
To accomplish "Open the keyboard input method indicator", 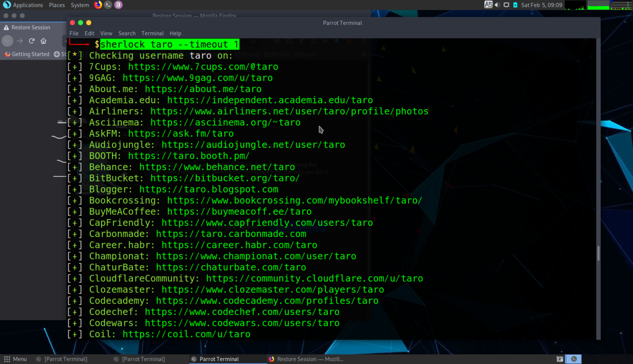I will [488, 5].
